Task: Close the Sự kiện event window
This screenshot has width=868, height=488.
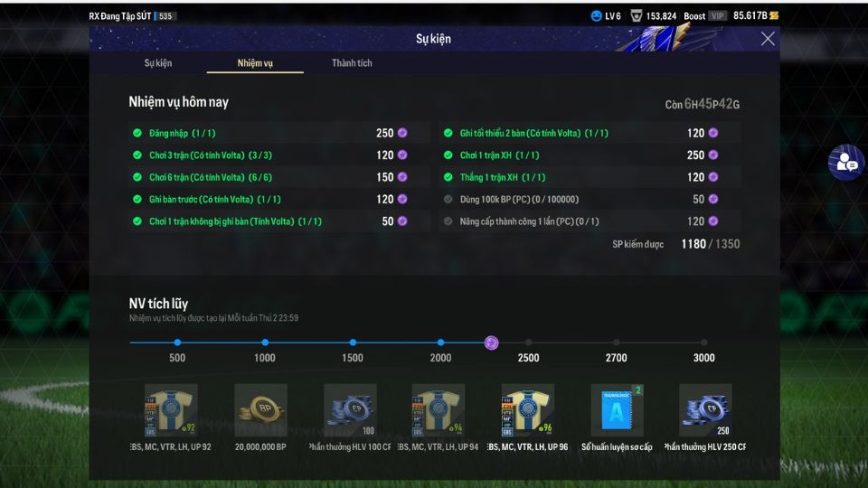Action: tap(768, 39)
